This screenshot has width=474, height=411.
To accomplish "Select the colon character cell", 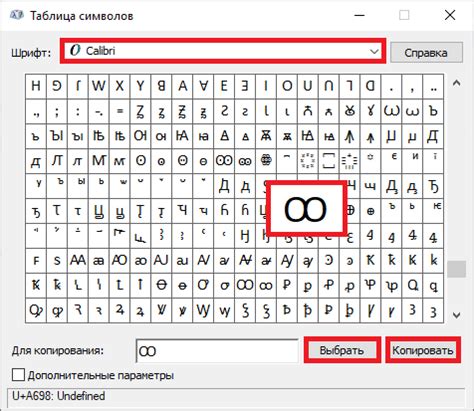I will pyautogui.click(x=78, y=111).
